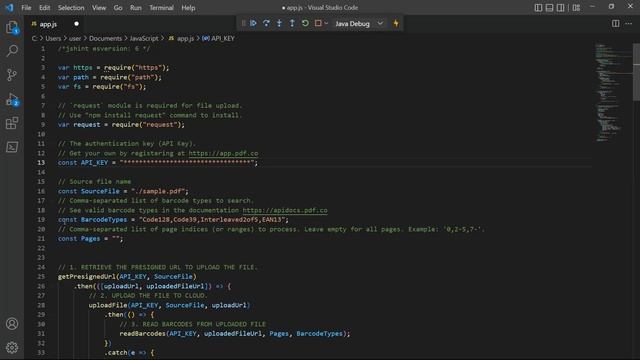The width and height of the screenshot is (640, 360).
Task: Click the Documents breadcrumb segment
Action: (x=105, y=38)
